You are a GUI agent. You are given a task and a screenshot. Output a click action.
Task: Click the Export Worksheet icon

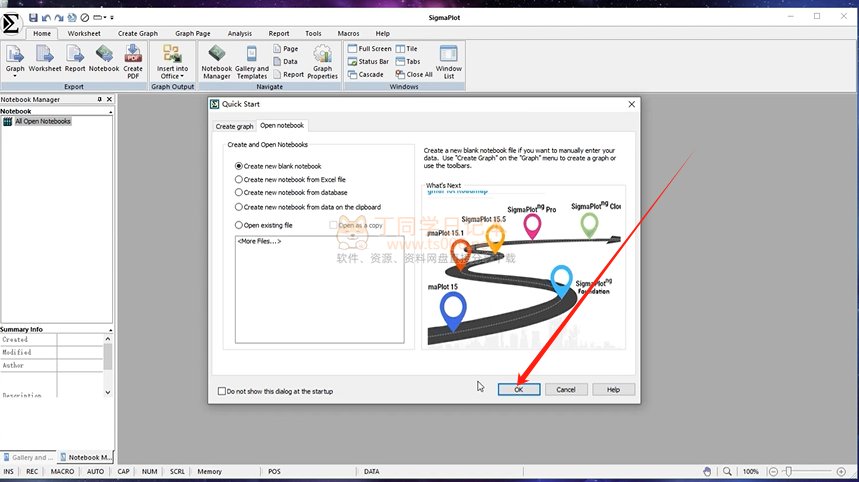point(44,60)
